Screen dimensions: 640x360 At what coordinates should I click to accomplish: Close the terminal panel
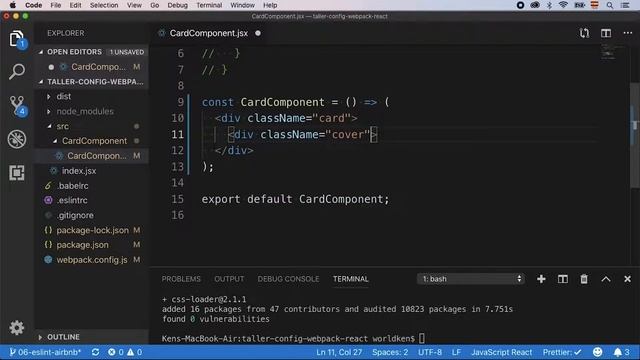coord(627,279)
